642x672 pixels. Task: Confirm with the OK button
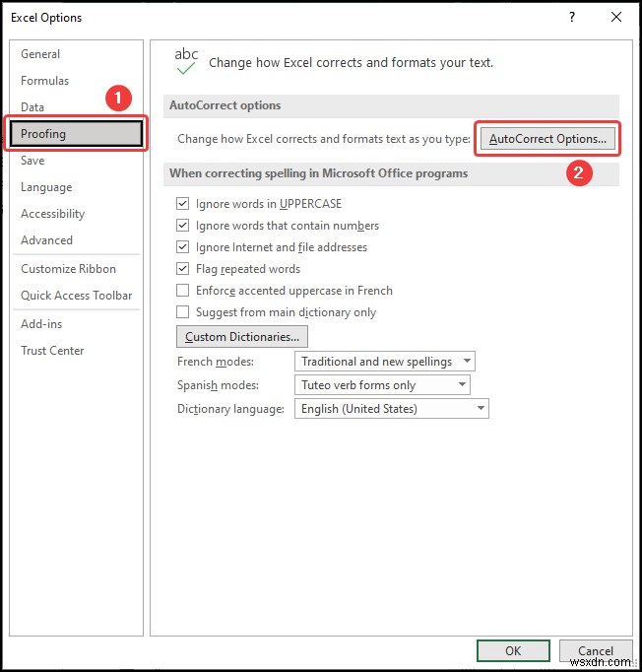click(513, 650)
